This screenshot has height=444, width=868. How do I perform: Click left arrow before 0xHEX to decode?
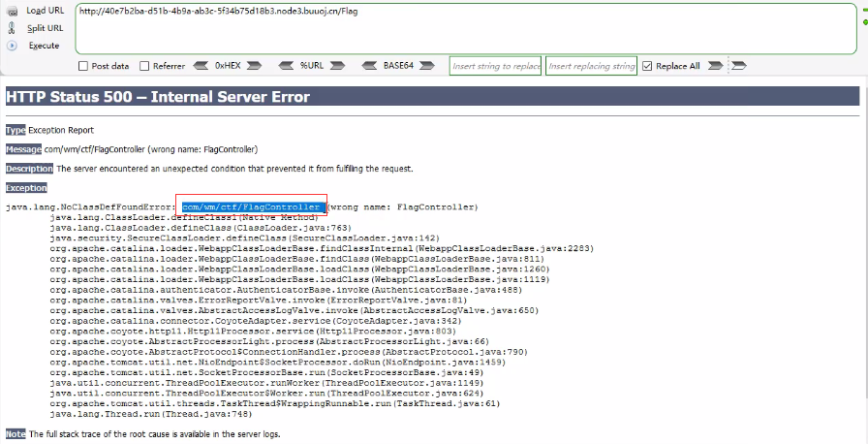coord(201,66)
